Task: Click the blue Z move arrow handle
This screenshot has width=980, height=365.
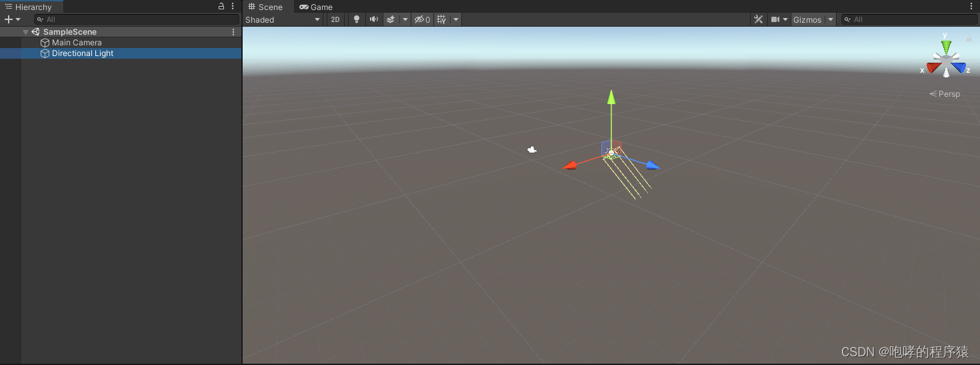Action: pos(653,165)
